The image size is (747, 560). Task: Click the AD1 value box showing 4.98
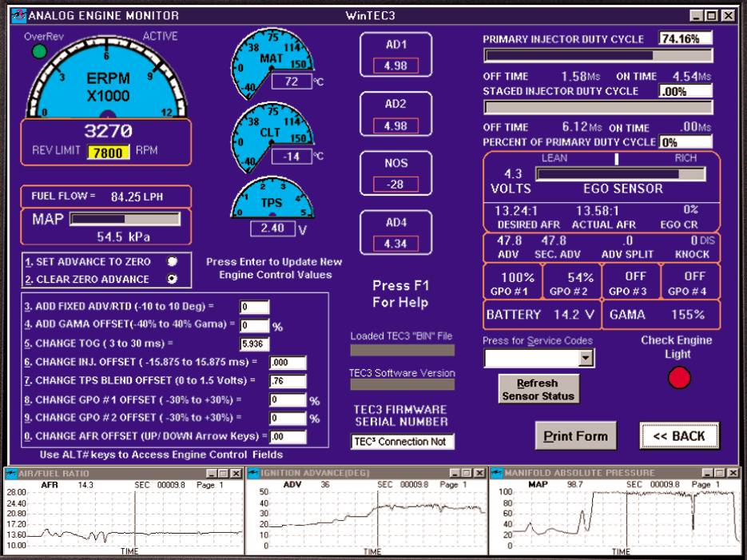point(395,66)
